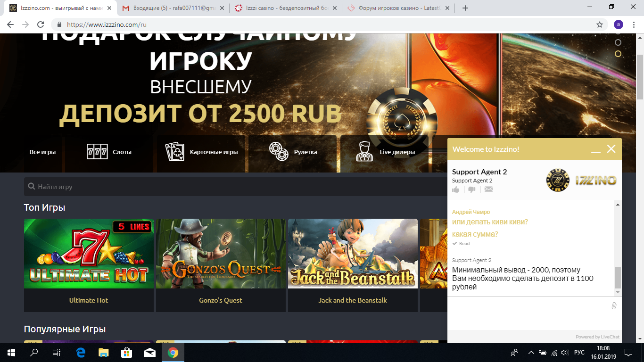Image resolution: width=644 pixels, height=362 pixels.
Task: Click the Ultimate Hot game title
Action: (89, 300)
